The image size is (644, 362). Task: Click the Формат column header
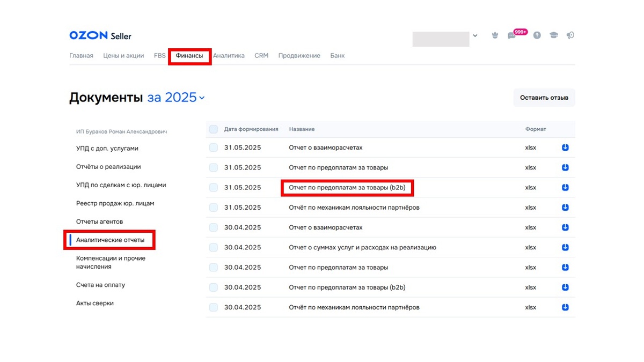(x=536, y=129)
